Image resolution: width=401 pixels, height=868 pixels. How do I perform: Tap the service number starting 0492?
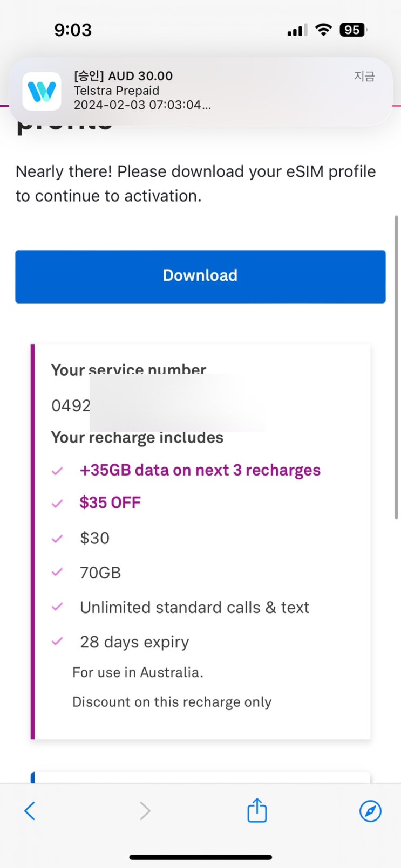click(71, 405)
